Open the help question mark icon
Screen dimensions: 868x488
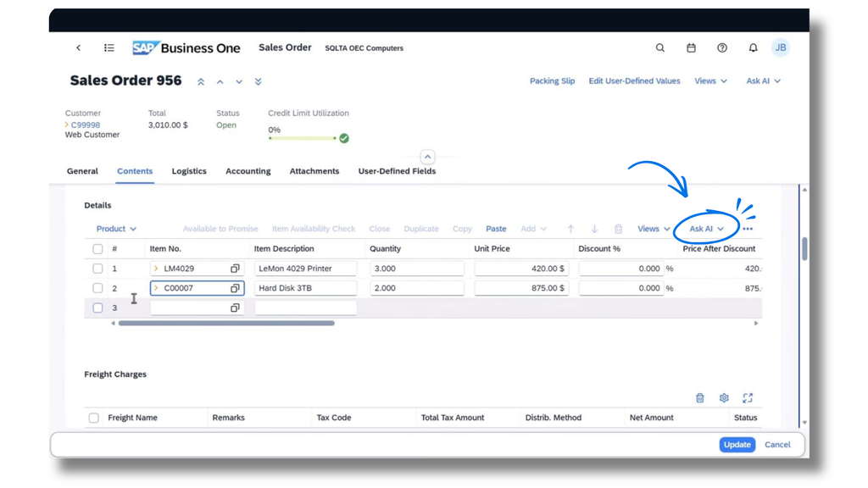(722, 48)
